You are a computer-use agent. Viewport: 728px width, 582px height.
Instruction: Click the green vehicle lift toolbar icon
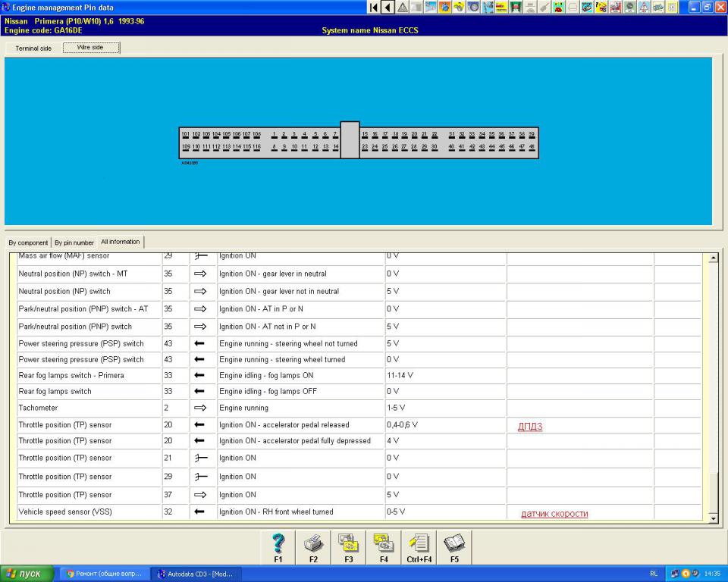coord(516,7)
